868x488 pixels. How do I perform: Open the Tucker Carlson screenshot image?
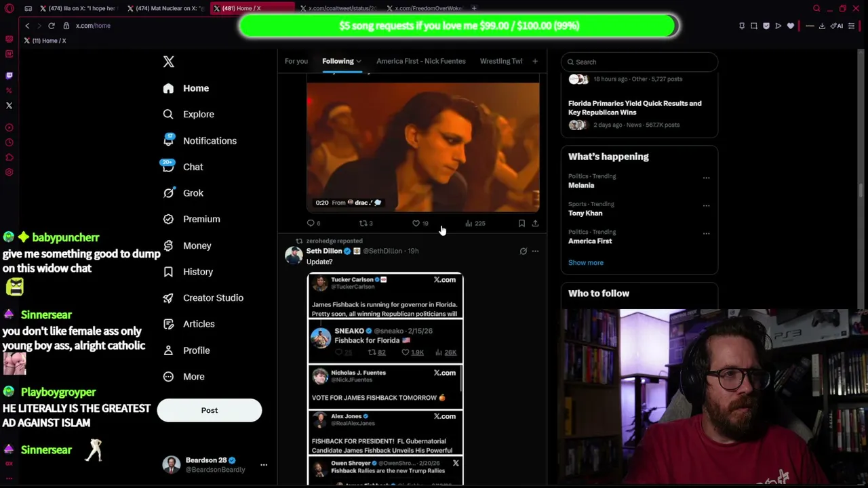pos(385,296)
